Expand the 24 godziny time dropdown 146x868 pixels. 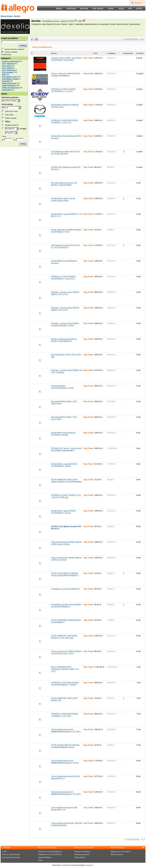[11, 133]
